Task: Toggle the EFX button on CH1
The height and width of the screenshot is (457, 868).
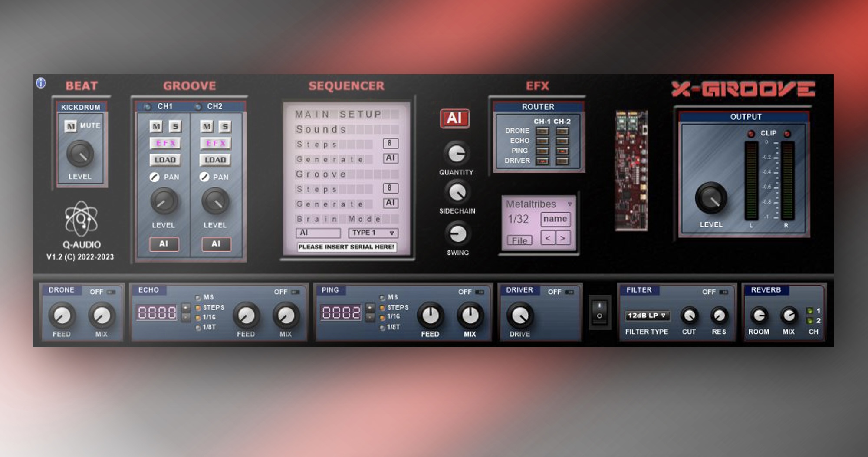Action: point(165,143)
